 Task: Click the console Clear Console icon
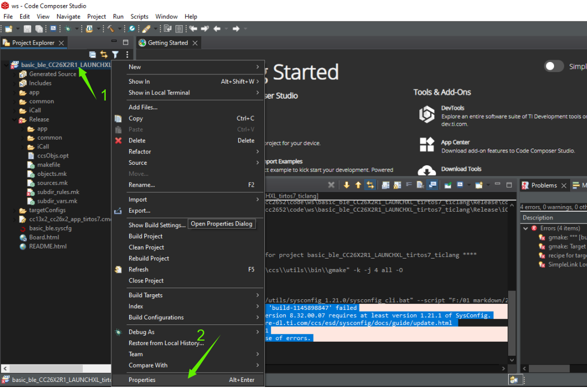click(420, 185)
